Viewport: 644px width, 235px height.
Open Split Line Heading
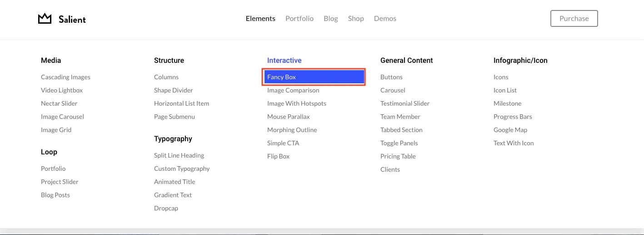179,155
